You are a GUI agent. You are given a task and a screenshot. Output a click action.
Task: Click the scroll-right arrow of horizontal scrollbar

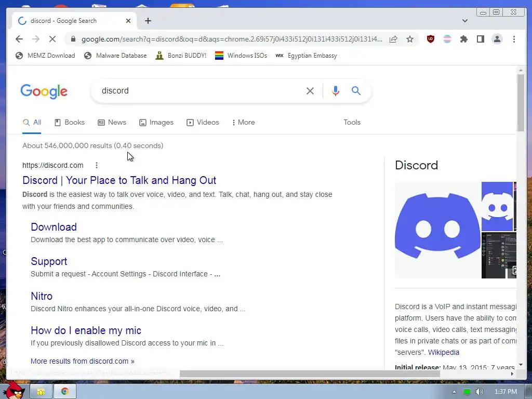coord(512,374)
